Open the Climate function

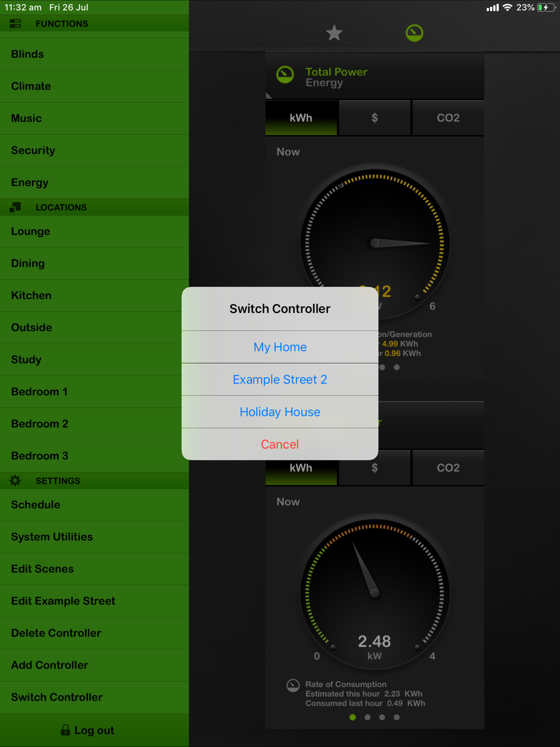tap(94, 86)
